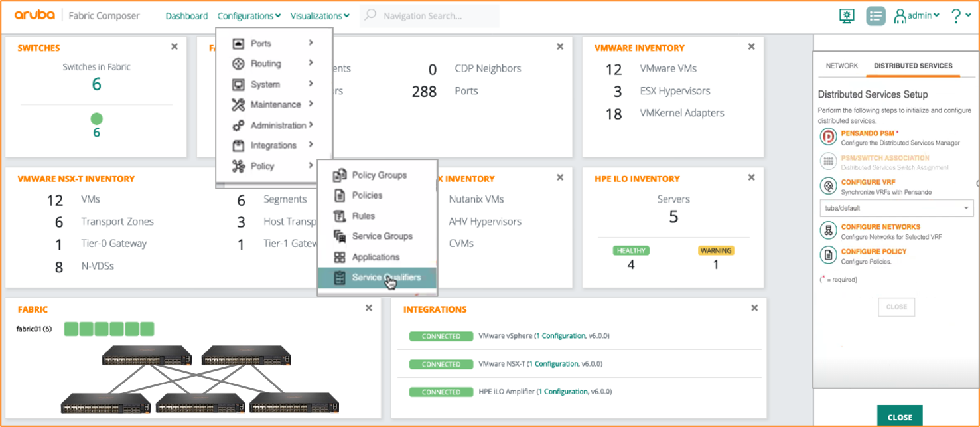This screenshot has height=427, width=980.
Task: Open the Ports submenu icon
Action: coord(238,44)
